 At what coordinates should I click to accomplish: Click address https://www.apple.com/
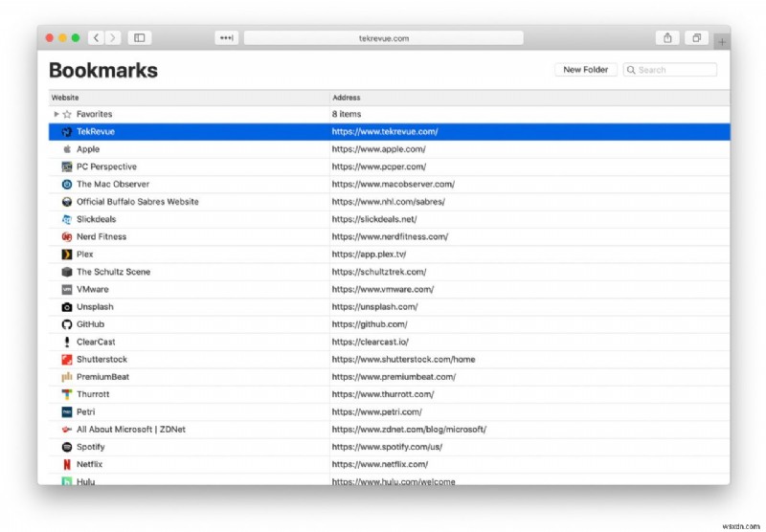(x=378, y=149)
